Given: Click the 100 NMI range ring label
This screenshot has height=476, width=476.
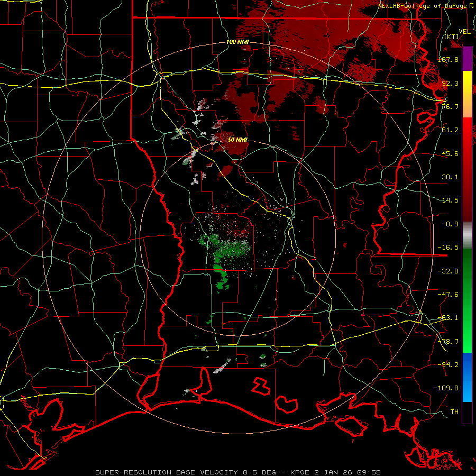Looking at the screenshot, I should [237, 42].
